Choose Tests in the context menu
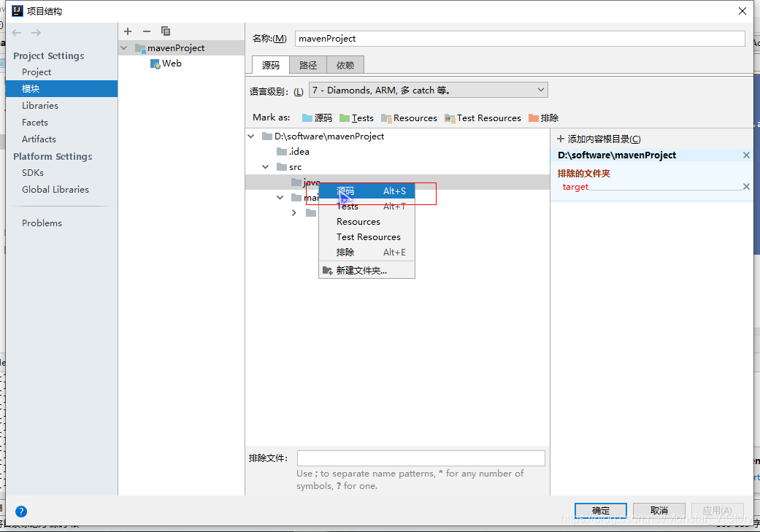Viewport: 760px width, 532px height. coord(367,207)
